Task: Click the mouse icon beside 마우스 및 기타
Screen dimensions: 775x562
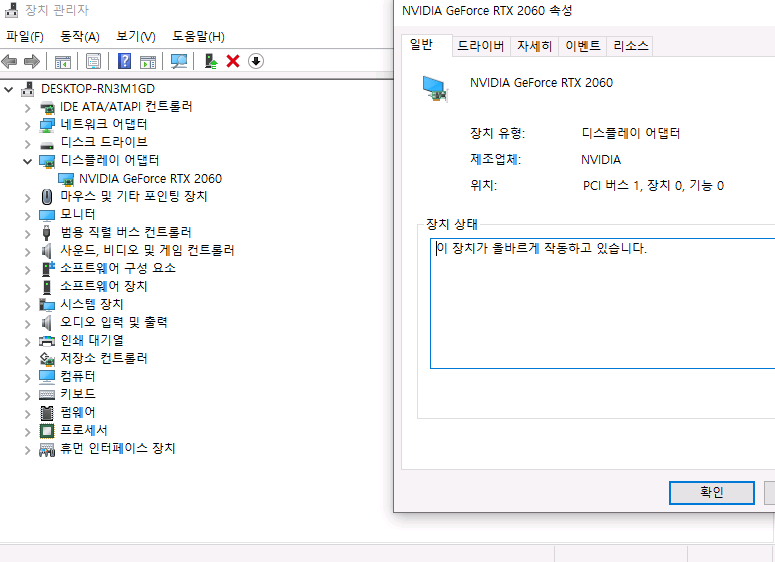Action: pyautogui.click(x=46, y=197)
